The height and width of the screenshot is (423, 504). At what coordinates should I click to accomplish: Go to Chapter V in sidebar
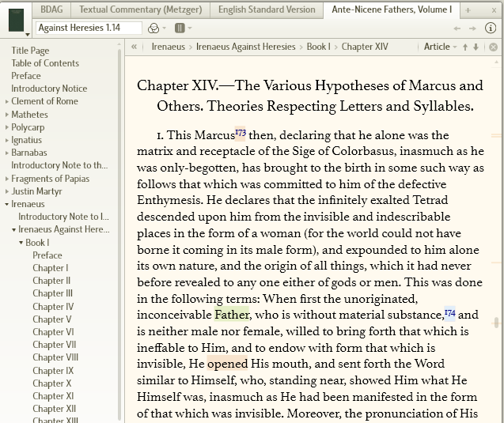coord(52,319)
